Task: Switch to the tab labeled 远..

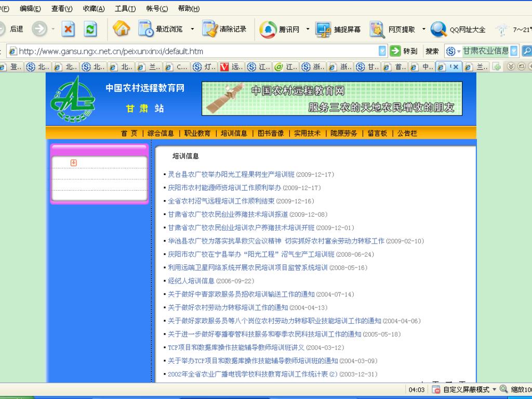Action: tap(232, 67)
